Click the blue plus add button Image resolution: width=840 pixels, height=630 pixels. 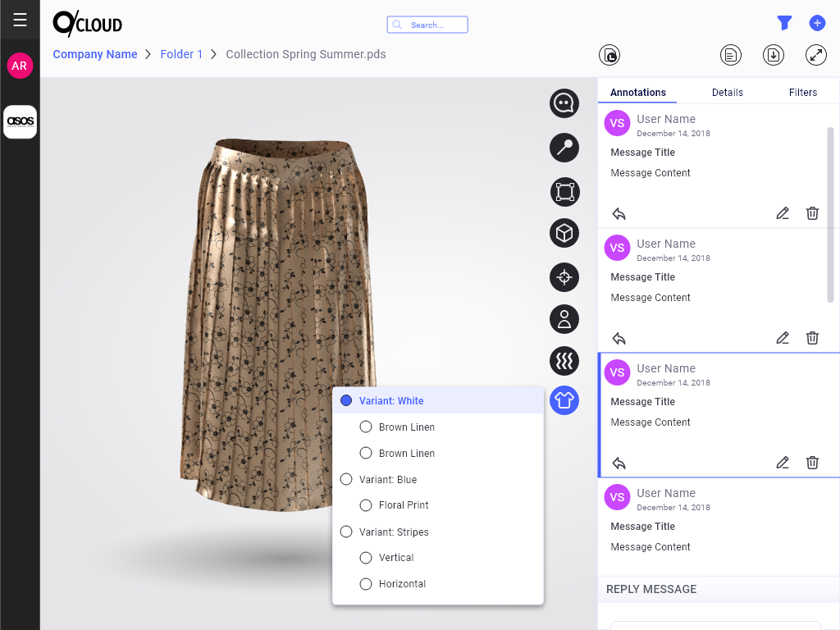coord(817,24)
